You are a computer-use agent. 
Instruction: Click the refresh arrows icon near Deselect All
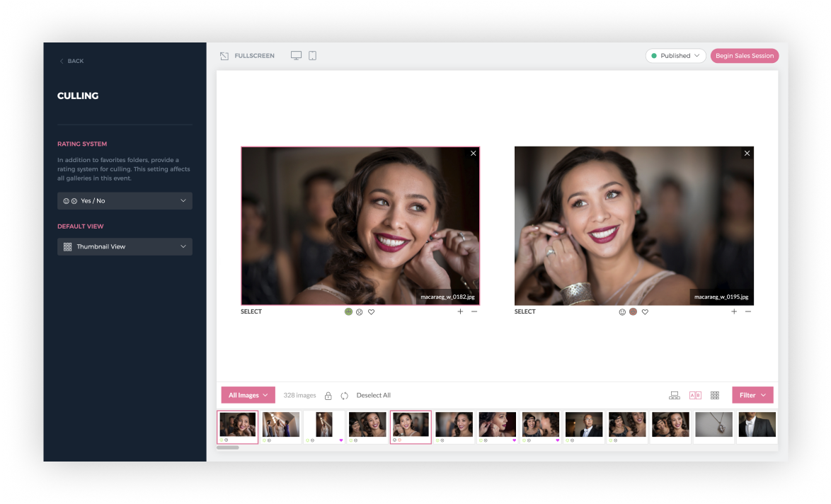(x=345, y=396)
